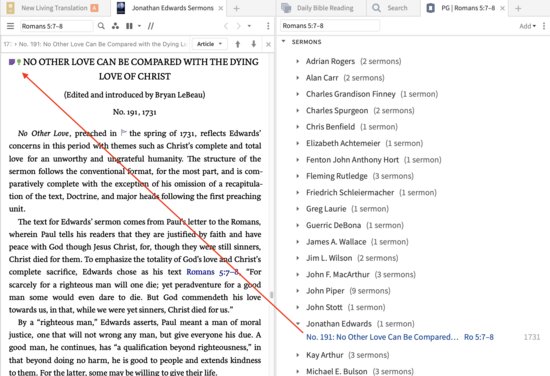550x376 pixels.
Task: Open the Add dropdown in Passage Guide
Action: 528,26
